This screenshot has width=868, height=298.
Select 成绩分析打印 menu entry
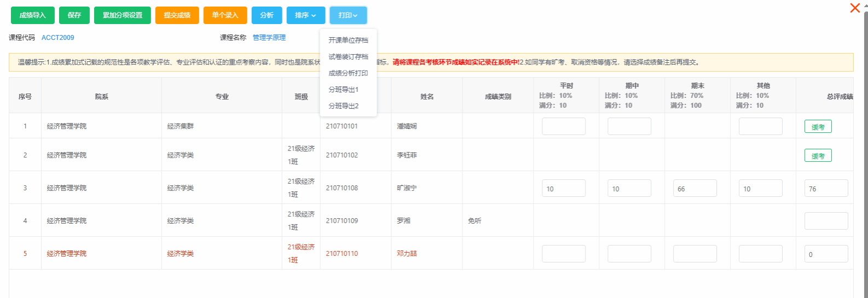349,73
